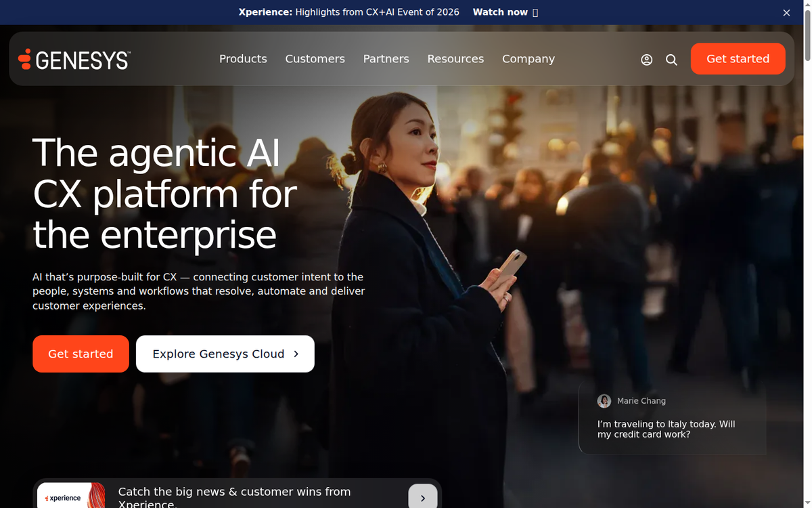
Task: Click the "traveling to Italy today" message
Action: click(x=666, y=429)
